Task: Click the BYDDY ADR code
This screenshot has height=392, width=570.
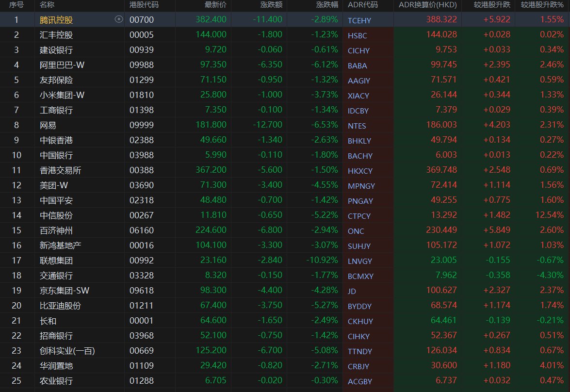Action: (359, 306)
